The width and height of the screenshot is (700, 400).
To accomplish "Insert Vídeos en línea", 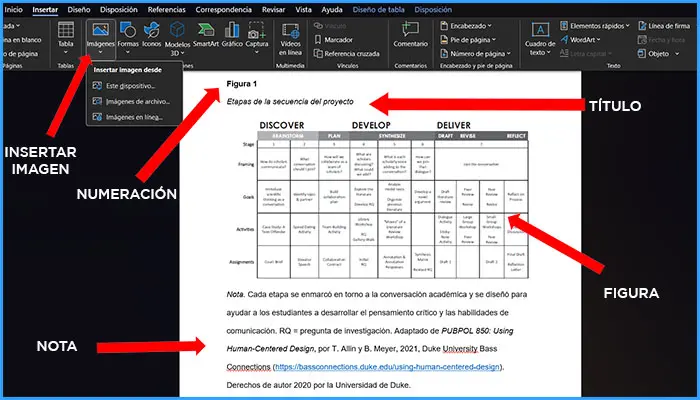I will point(291,39).
